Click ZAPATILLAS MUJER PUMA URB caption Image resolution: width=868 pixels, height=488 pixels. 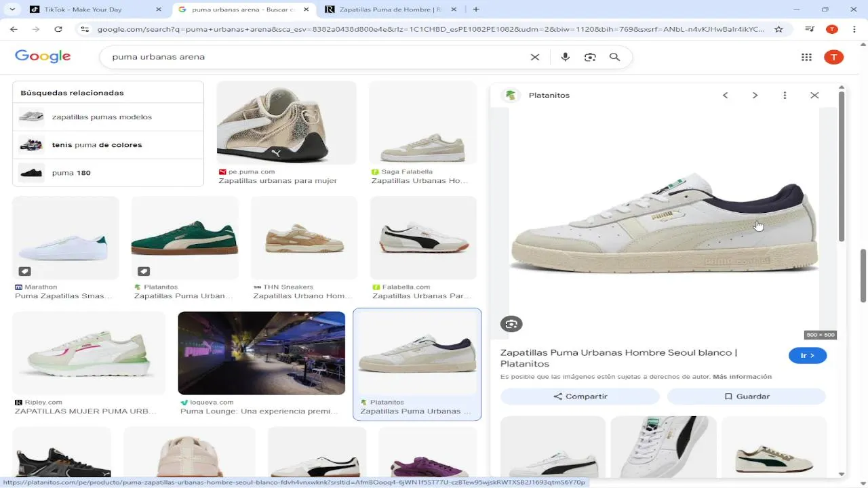[x=85, y=411]
